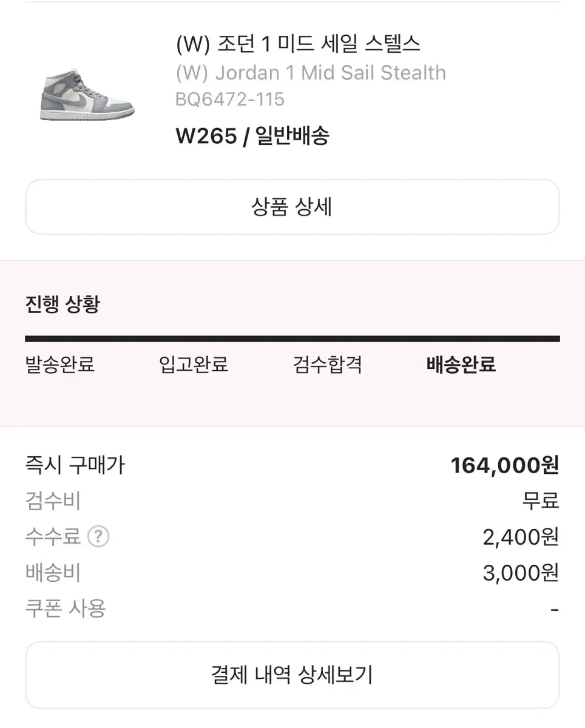585x728 pixels.
Task: Tap the W265 / 일반배송 size text
Action: pos(252,136)
